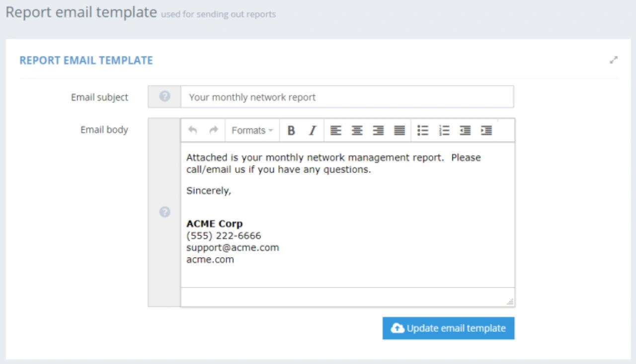Click the help icon beside Email subject
The image size is (636, 364).
click(164, 96)
